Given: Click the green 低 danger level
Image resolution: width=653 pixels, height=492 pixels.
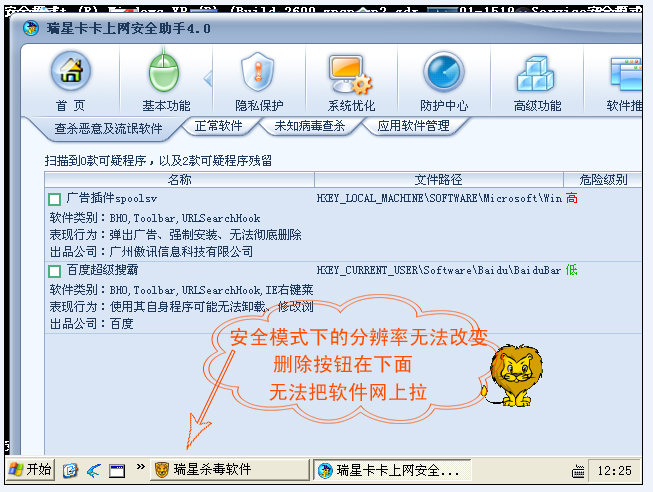Looking at the screenshot, I should [572, 270].
